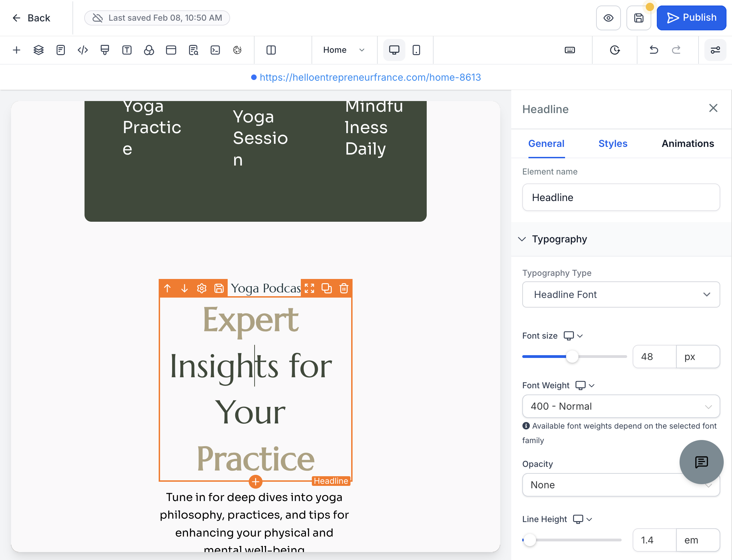Switch to the General tab
Screen dimensions: 732x560
tap(546, 143)
